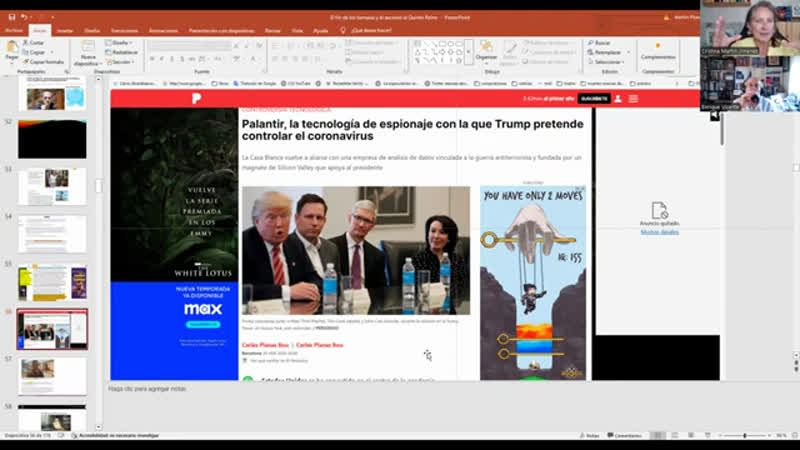Click the Pegar (Paste) icon
Image resolution: width=800 pixels, height=450 pixels.
click(12, 48)
